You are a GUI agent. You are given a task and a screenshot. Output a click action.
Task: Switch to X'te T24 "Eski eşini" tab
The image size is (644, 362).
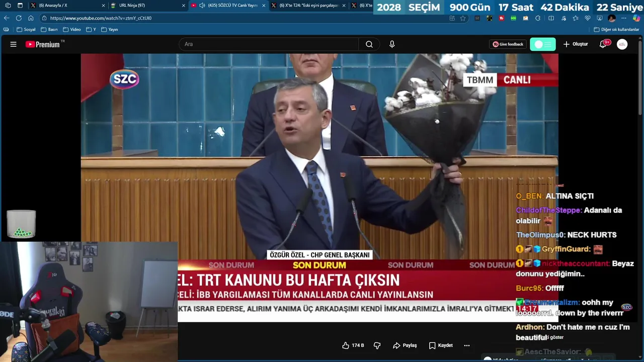click(308, 6)
